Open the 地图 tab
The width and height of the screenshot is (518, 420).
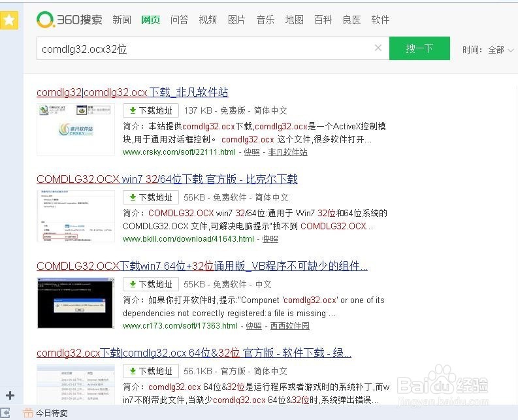[295, 20]
